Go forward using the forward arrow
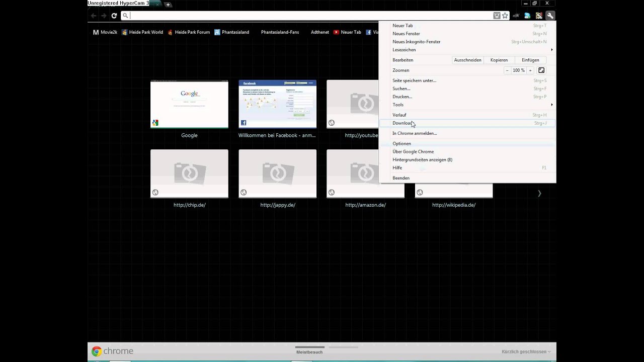The height and width of the screenshot is (362, 644). coord(104,16)
